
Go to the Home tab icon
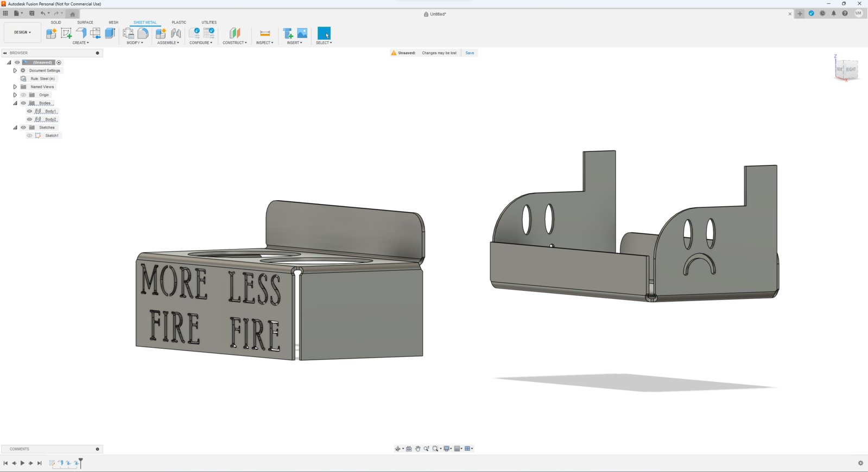(73, 14)
